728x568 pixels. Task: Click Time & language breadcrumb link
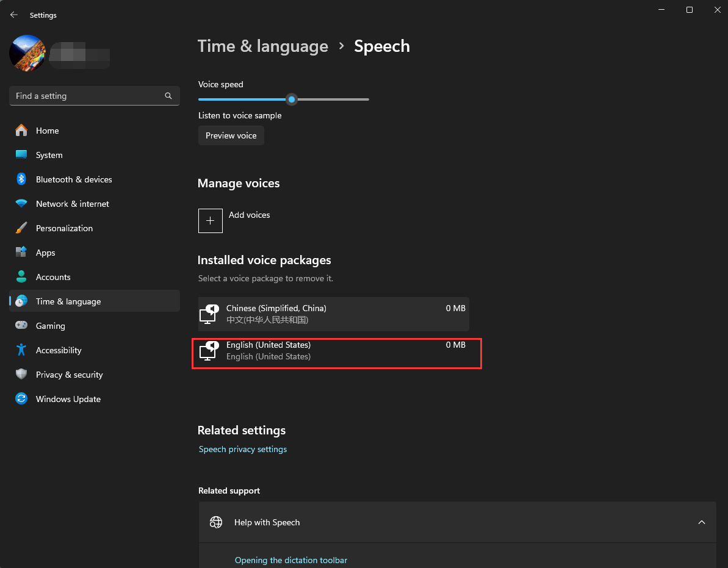(263, 46)
